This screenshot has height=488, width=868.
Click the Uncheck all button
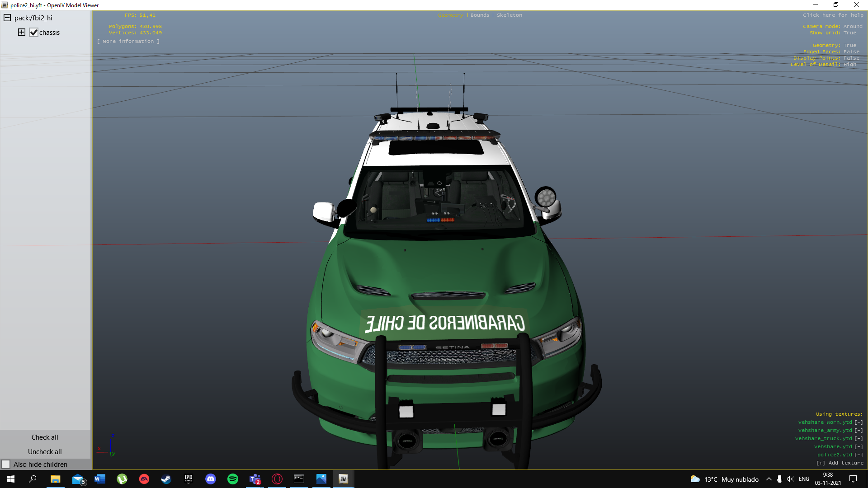pos(45,452)
